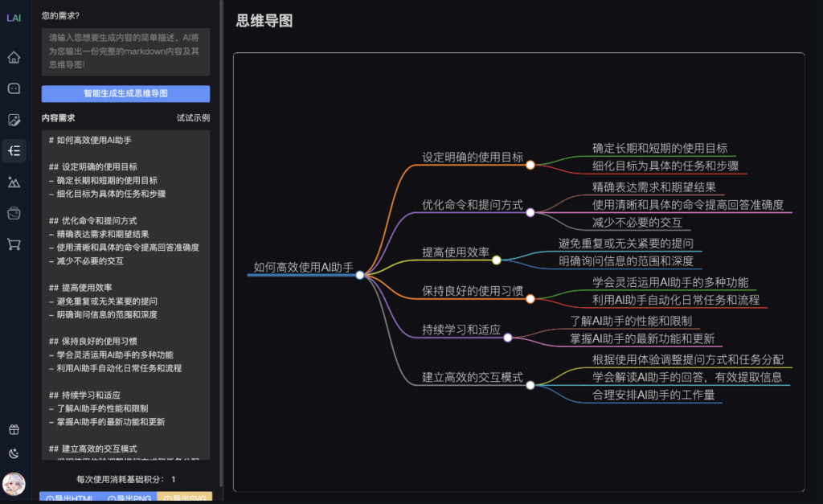This screenshot has height=504, width=823.
Task: Export mind map via 导出SVG button
Action: tap(184, 498)
